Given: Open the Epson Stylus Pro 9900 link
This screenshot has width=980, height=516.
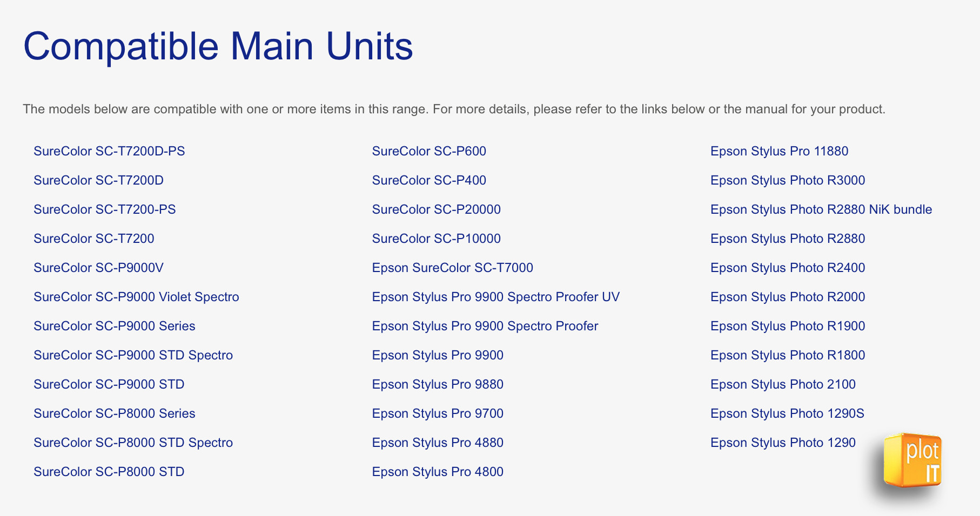Looking at the screenshot, I should point(438,355).
